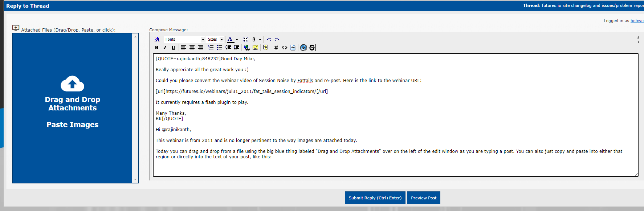
Task: Align text left
Action: coord(184,48)
